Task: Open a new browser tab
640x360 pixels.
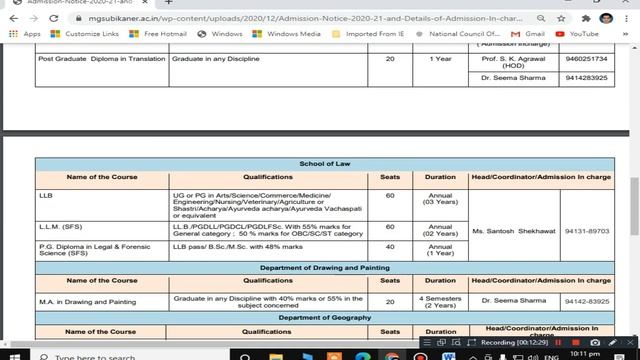Action: 169,2
